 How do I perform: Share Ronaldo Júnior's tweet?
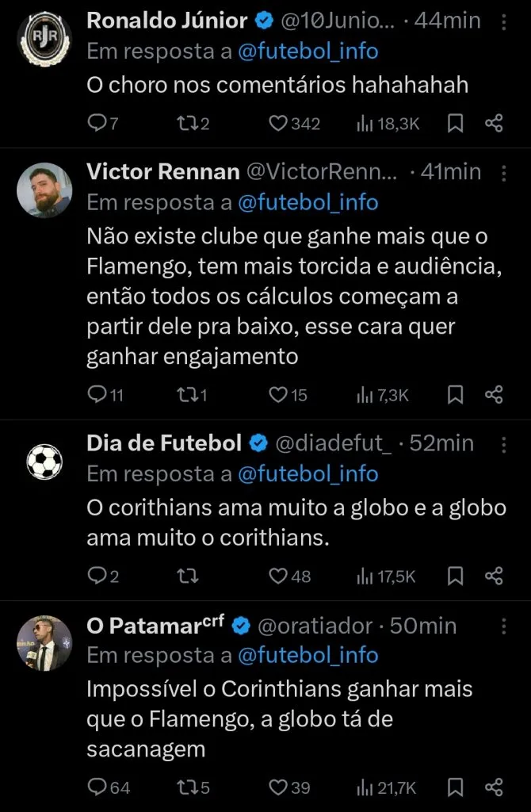pos(494,123)
